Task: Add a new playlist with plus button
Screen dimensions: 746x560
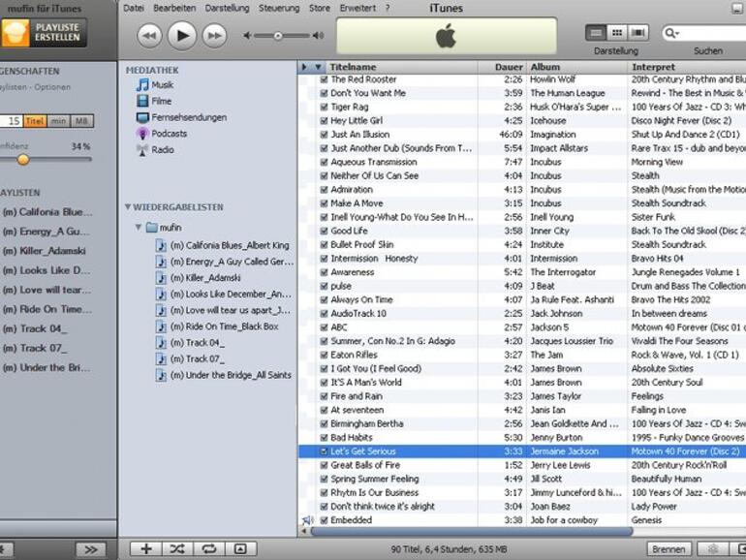Action: click(146, 548)
